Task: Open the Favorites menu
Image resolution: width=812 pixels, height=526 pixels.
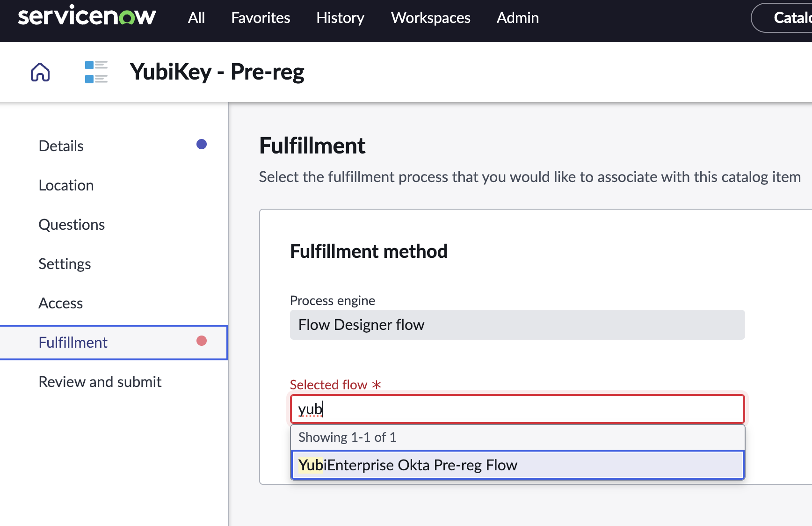Action: (x=261, y=18)
